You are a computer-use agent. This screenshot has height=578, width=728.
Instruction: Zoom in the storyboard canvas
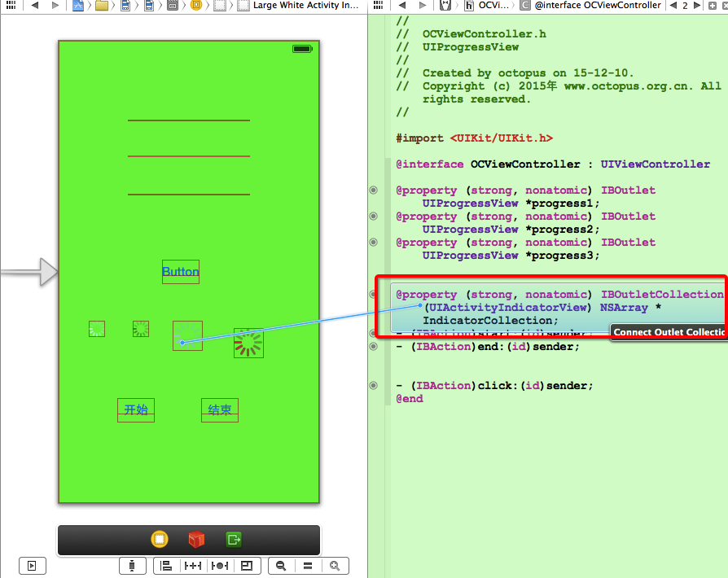[x=335, y=566]
